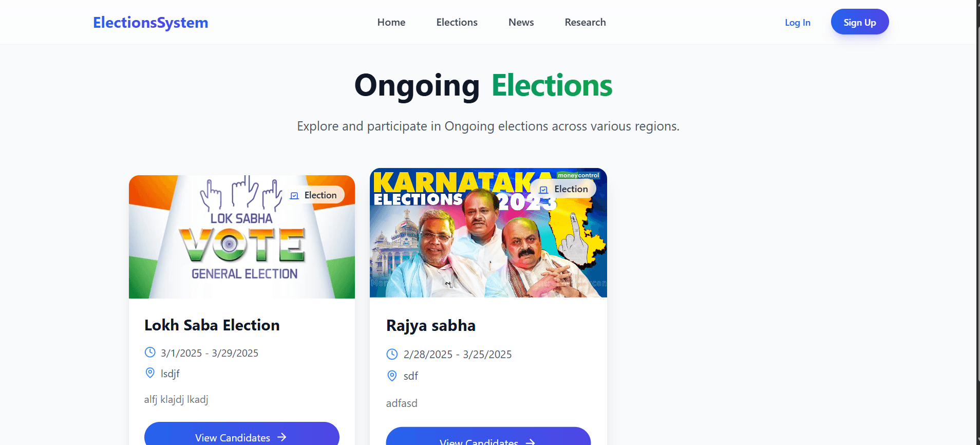Click the arrow icon on Rajya sabha View Candidates

pyautogui.click(x=531, y=441)
